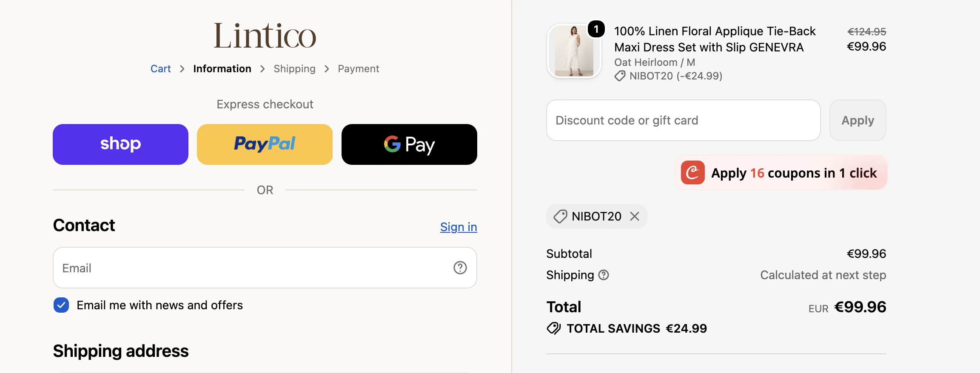The width and height of the screenshot is (980, 373).
Task: Click the Discount code or gift card field
Action: 683,120
